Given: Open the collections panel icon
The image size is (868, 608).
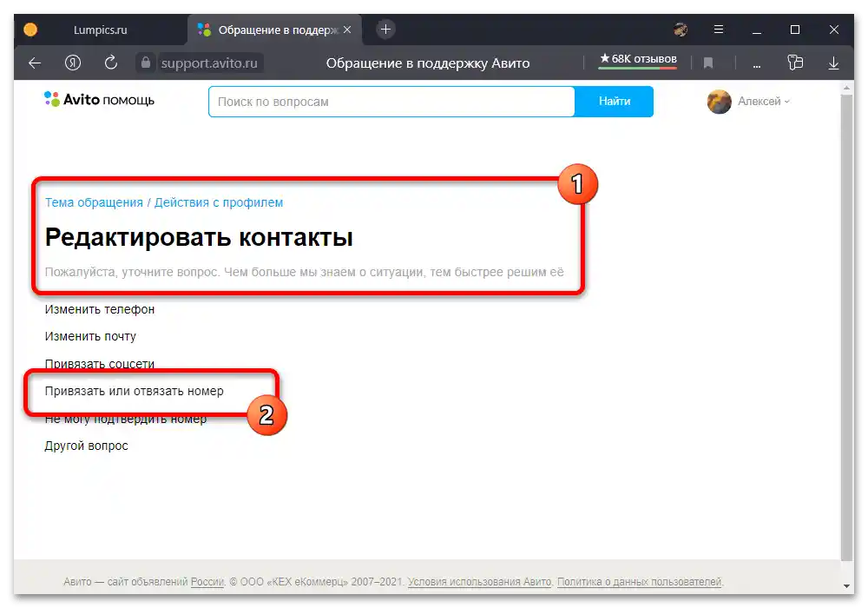Looking at the screenshot, I should click(795, 63).
